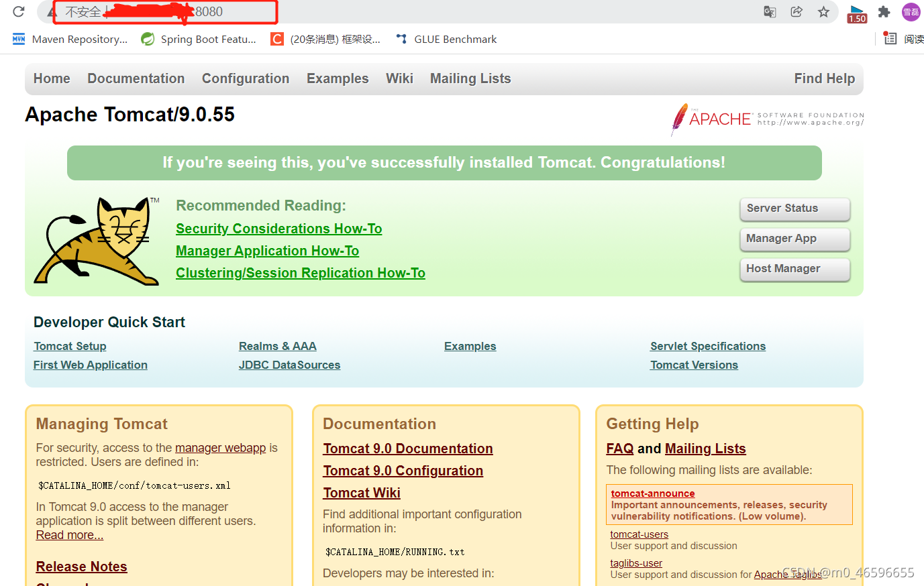Viewport: 924px width, 586px height.
Task: Go to Home in Tomcat nav bar
Action: [52, 78]
